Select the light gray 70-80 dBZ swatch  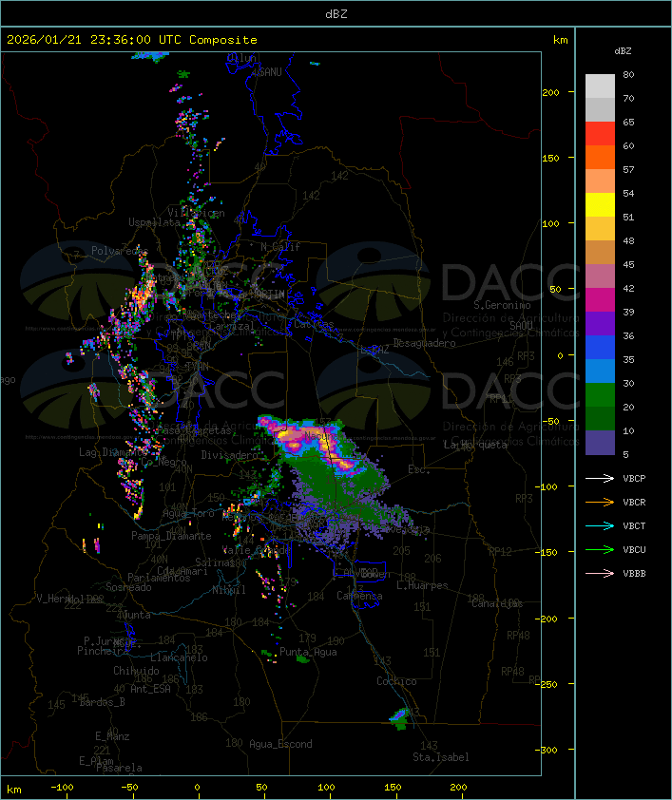600,86
